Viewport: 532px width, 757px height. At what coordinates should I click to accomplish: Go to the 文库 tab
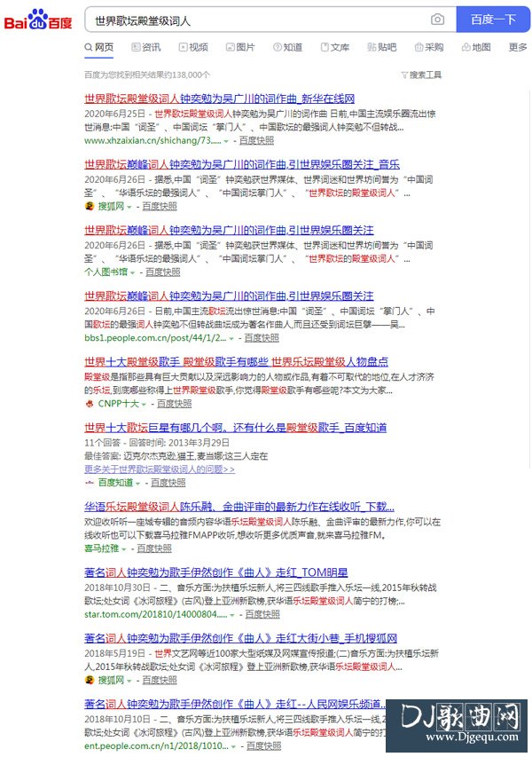[x=335, y=47]
